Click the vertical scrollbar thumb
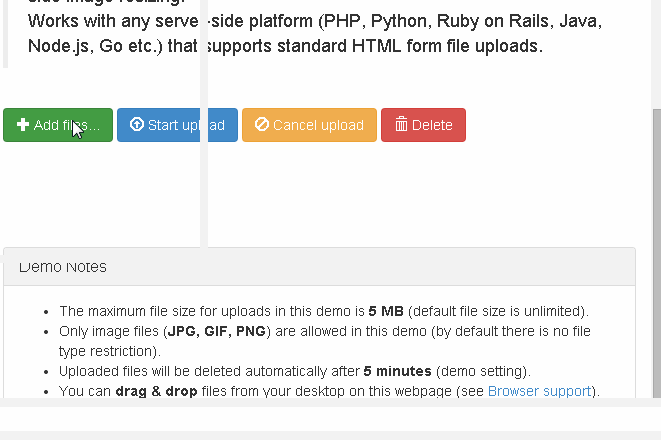 point(656,253)
